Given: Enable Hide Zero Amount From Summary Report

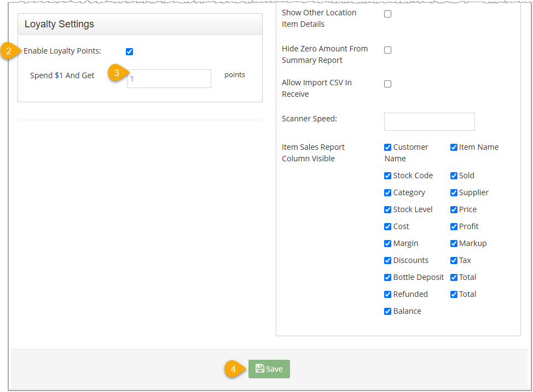Looking at the screenshot, I should pyautogui.click(x=387, y=50).
